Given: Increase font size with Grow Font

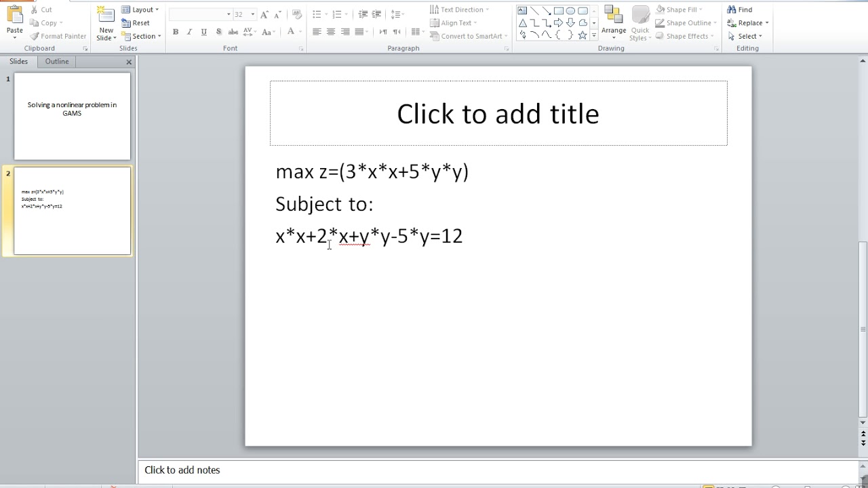Looking at the screenshot, I should (x=264, y=14).
